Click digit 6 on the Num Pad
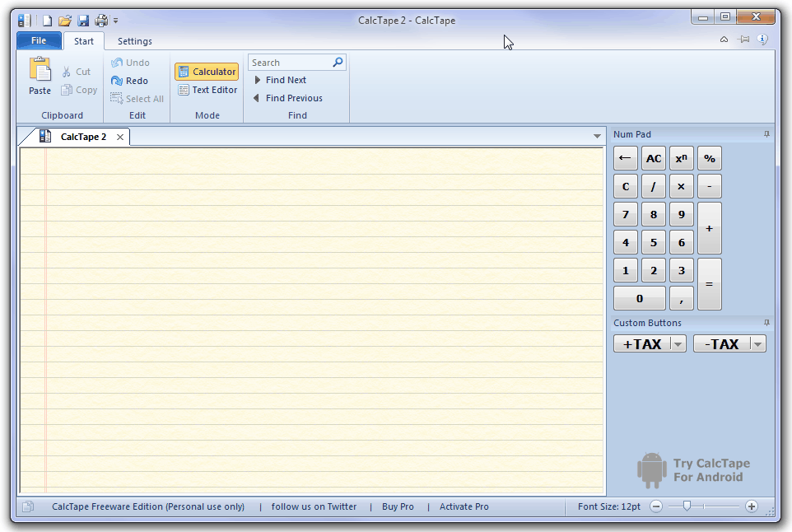Screen dimensions: 792x532 [x=682, y=242]
